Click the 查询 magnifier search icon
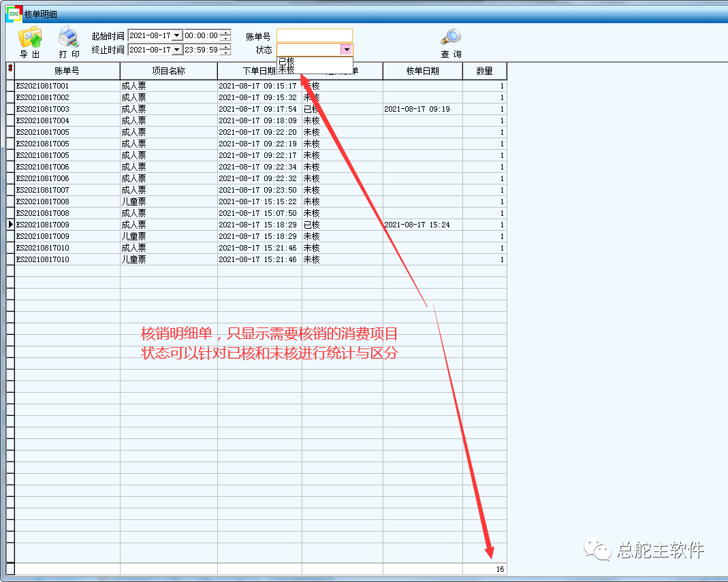Viewport: 728px width, 582px height. tap(451, 37)
